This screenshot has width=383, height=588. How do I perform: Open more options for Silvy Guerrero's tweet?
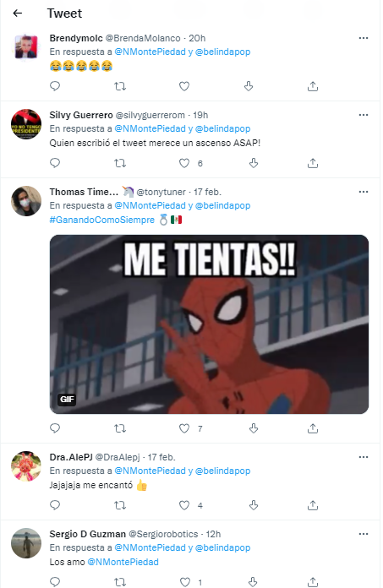363,115
